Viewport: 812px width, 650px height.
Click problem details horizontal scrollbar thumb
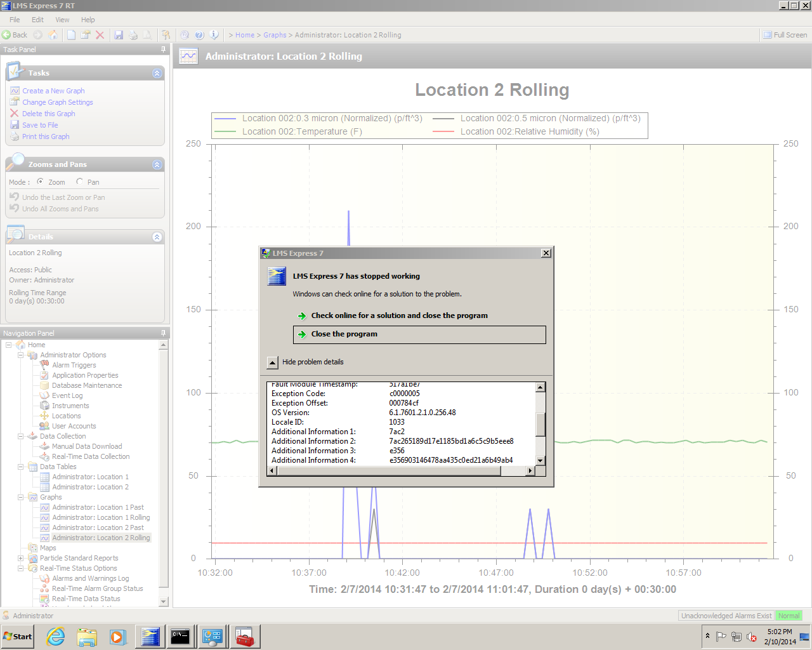click(x=389, y=471)
